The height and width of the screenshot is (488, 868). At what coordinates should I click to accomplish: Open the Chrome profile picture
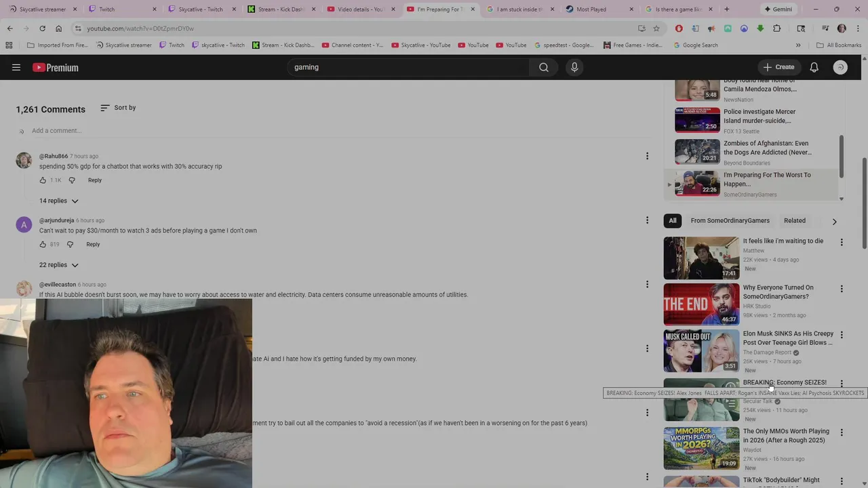coord(842,28)
